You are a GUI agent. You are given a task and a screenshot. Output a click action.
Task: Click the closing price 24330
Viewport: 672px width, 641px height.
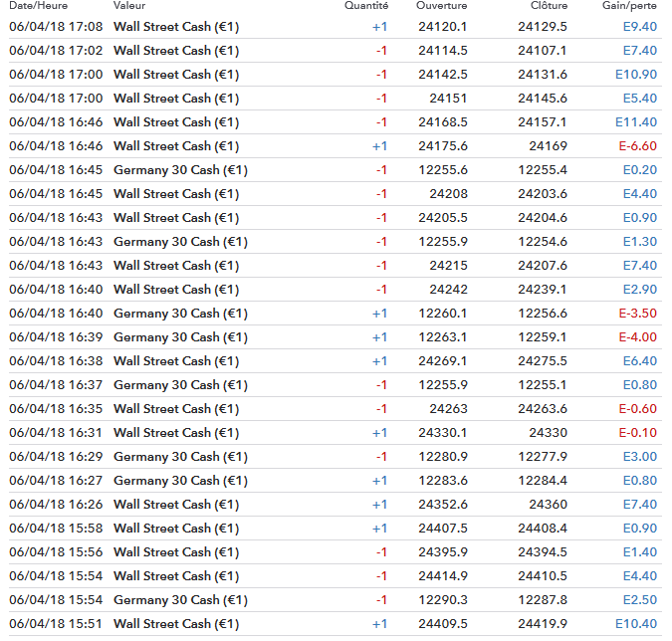point(549,433)
